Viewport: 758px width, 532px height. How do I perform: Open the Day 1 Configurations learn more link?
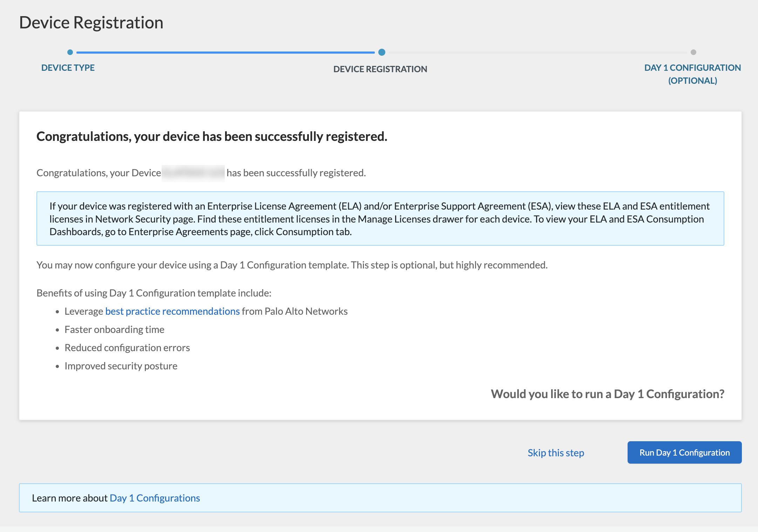click(155, 498)
